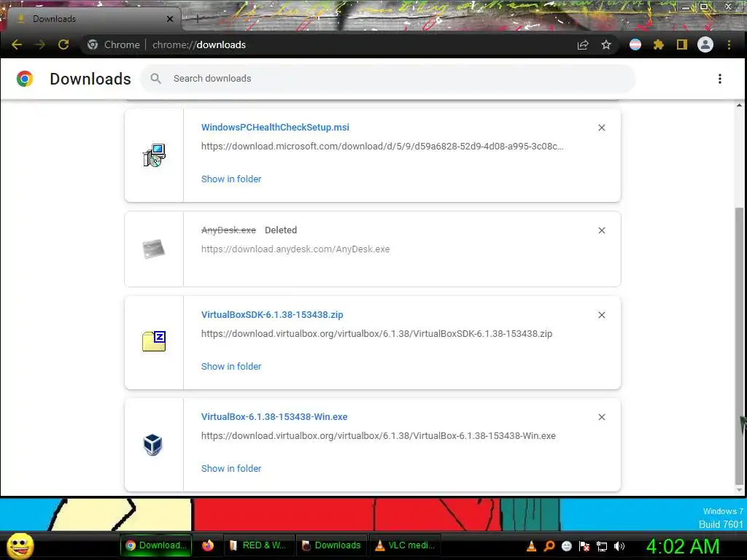The image size is (747, 560).
Task: Open Chrome's three-dot menu in toolbar
Action: 729,44
